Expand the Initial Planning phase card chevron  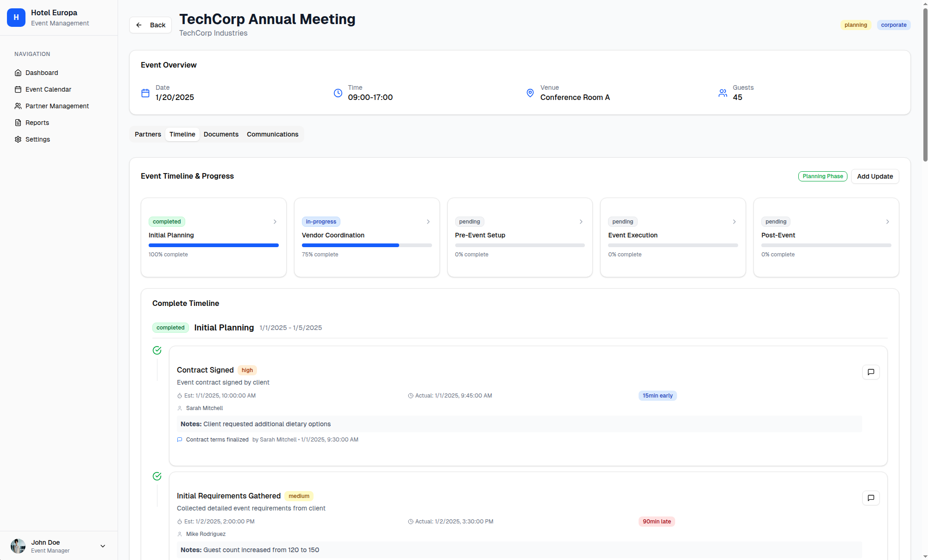coord(275,222)
